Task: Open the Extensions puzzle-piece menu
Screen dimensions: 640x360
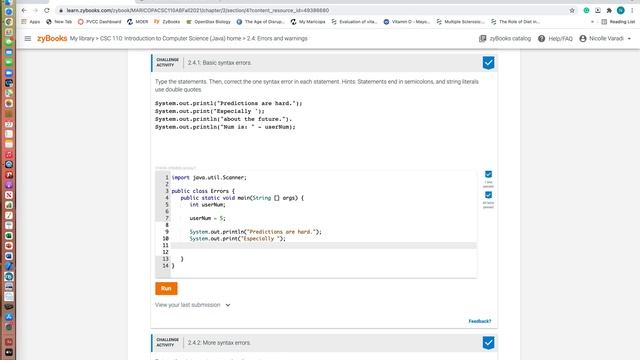Action: coord(609,10)
